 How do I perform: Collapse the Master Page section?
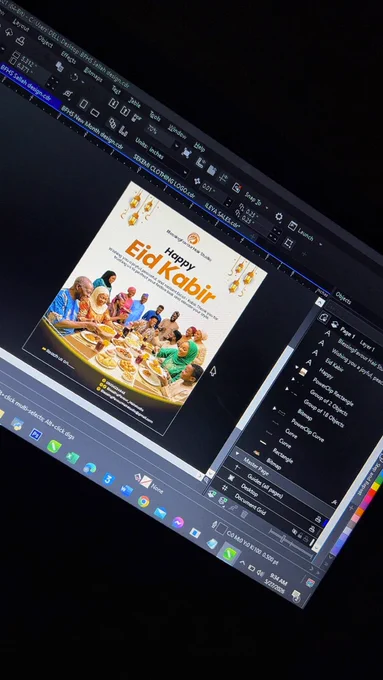pos(237,454)
